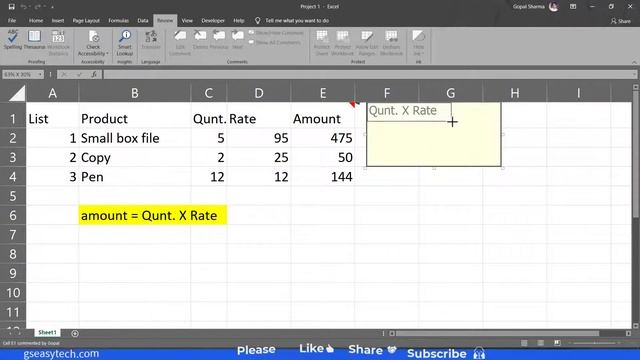Screen dimensions: 640x360
Task: Click Protect Sheet
Action: click(322, 42)
